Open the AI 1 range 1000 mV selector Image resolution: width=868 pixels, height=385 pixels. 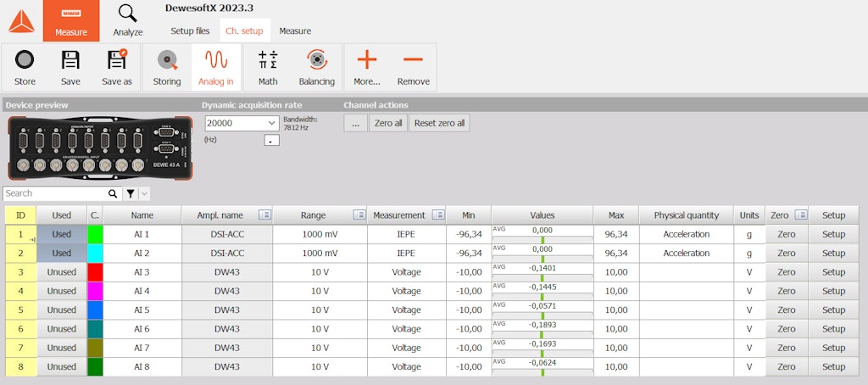pos(320,234)
